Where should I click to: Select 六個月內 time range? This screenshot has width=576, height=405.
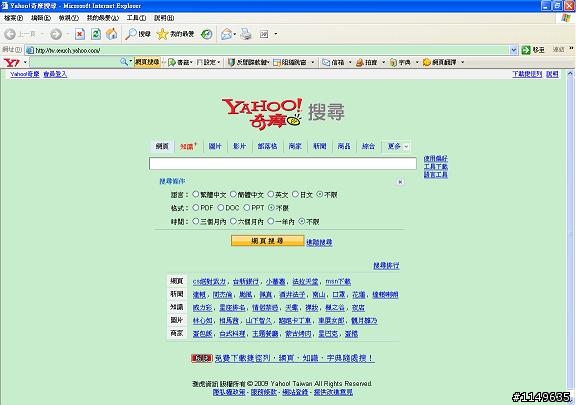(233, 221)
